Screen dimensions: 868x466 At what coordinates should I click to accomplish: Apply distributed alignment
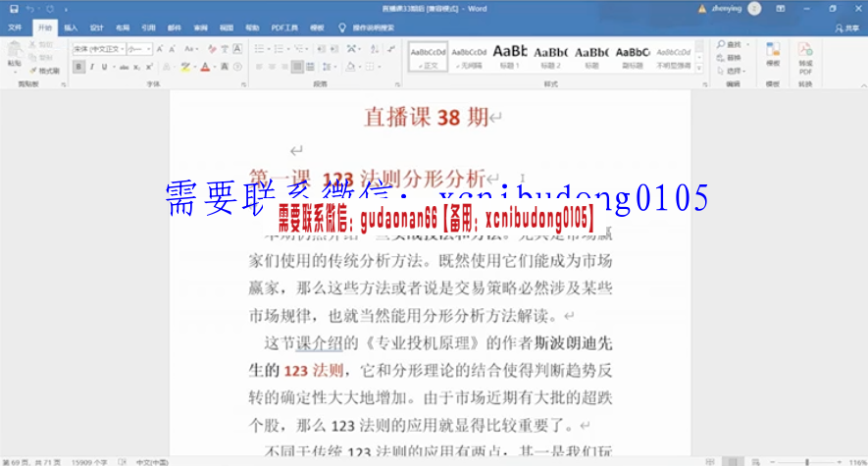pyautogui.click(x=311, y=67)
